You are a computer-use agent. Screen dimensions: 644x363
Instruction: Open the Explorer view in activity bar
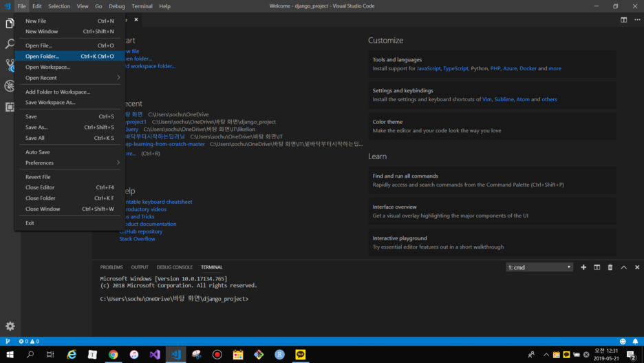[x=10, y=23]
